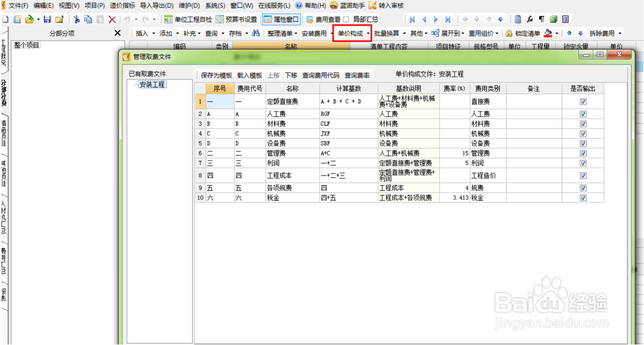Uncheck 是否输出 for 税金 row
The image size is (644, 345).
583,198
